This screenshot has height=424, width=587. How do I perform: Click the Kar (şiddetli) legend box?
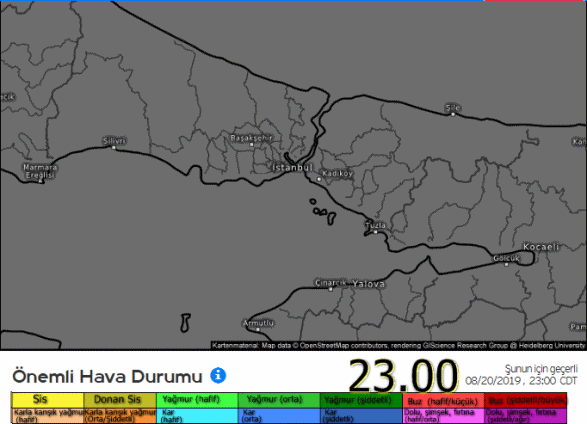361,415
